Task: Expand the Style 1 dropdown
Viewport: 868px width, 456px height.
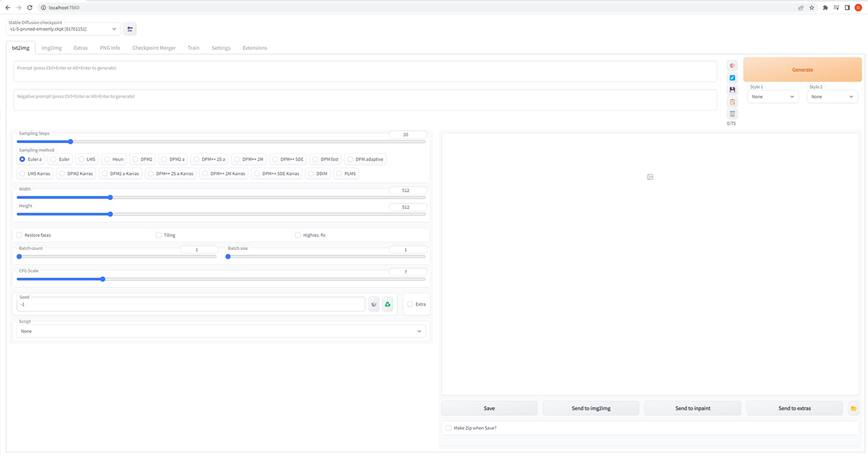Action: tap(773, 97)
